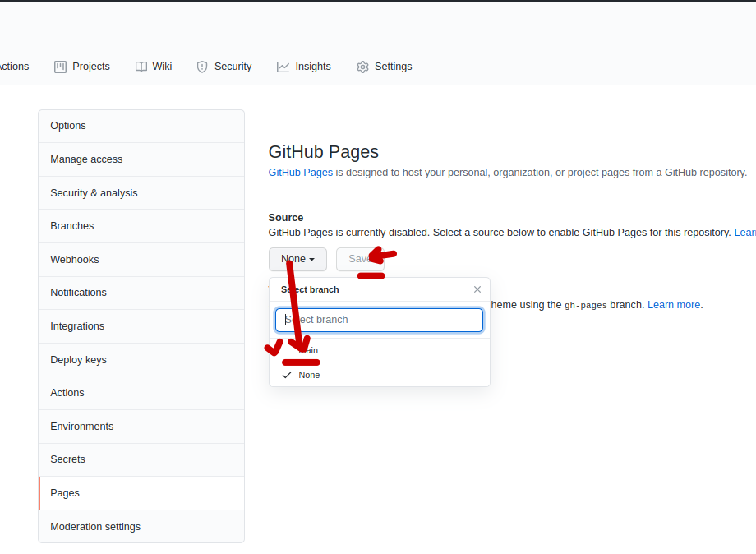Expand the None branch dropdown
This screenshot has height=554, width=756.
pyautogui.click(x=297, y=259)
